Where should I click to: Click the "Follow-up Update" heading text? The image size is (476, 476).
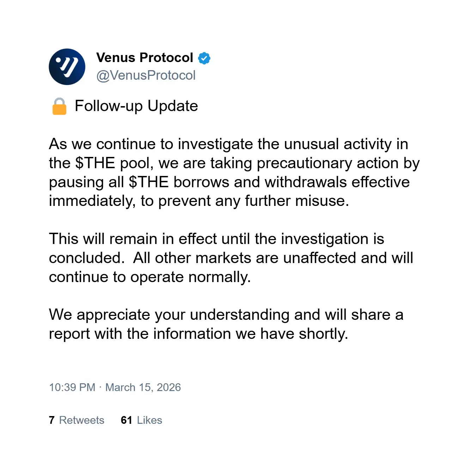136,106
